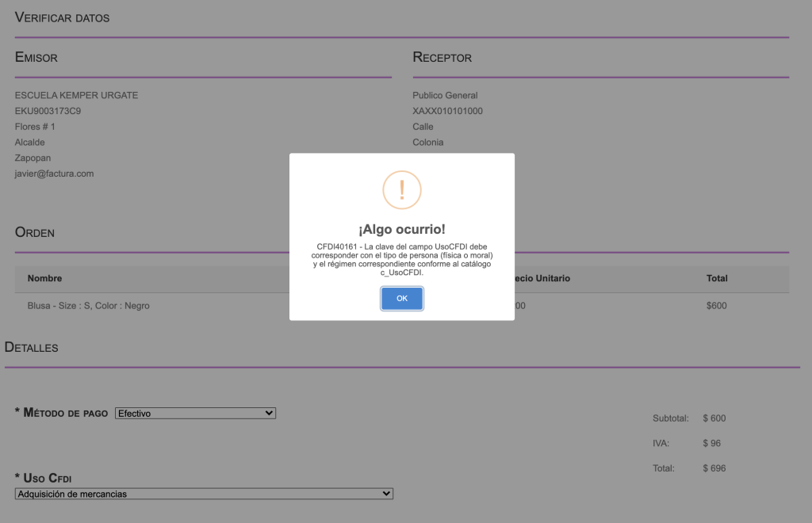Click the orange exclamation warning icon
Image resolution: width=812 pixels, height=523 pixels.
click(402, 190)
